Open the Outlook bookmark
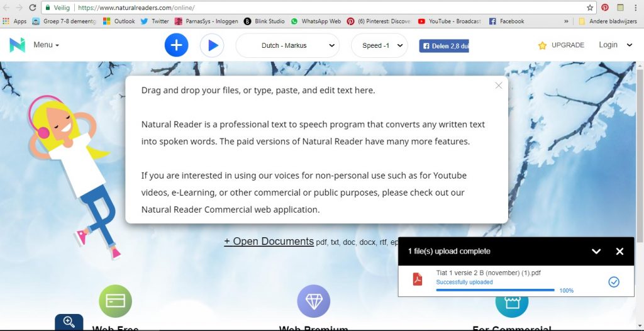The image size is (644, 331). [x=119, y=21]
